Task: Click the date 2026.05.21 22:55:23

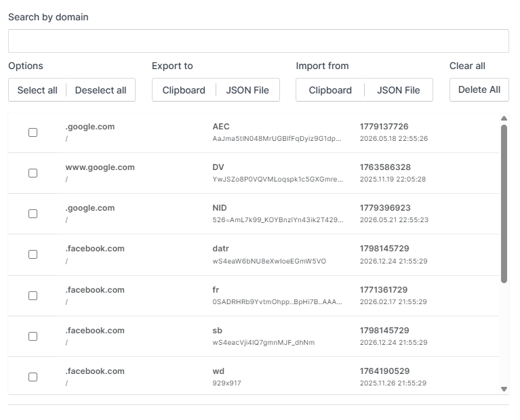Action: click(395, 219)
